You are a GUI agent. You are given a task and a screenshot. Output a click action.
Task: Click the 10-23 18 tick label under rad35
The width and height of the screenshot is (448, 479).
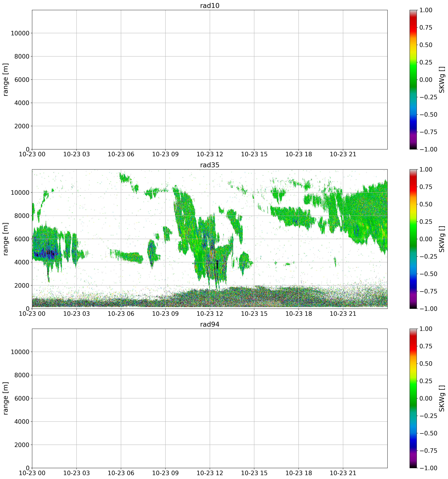click(298, 314)
